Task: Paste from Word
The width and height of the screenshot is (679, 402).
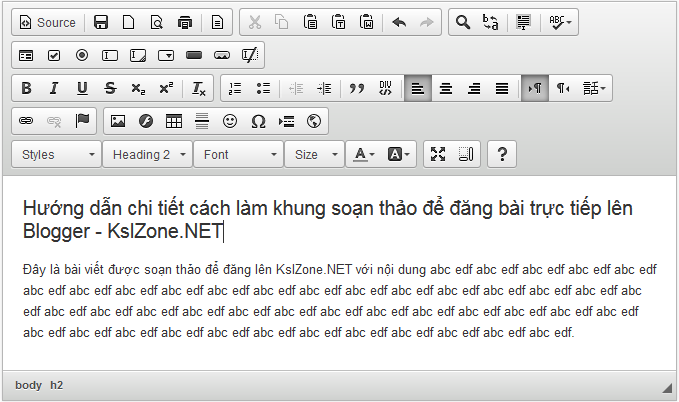Action: pos(366,22)
